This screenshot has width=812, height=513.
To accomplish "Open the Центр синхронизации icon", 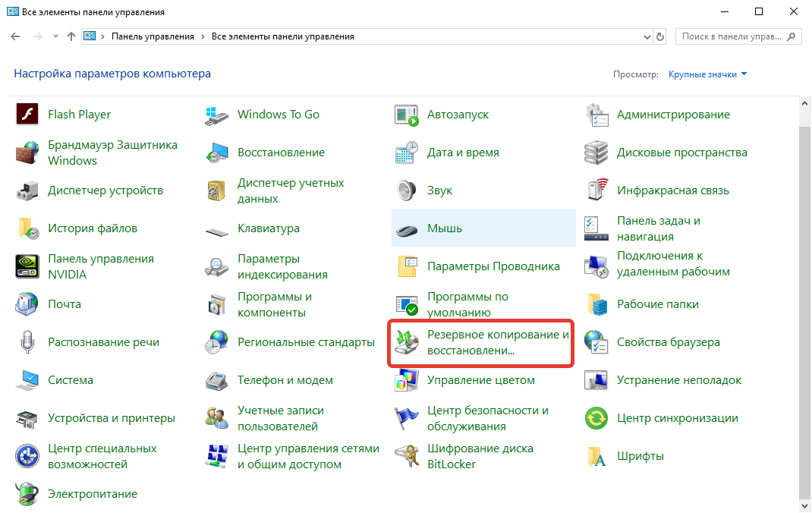I will (x=596, y=418).
